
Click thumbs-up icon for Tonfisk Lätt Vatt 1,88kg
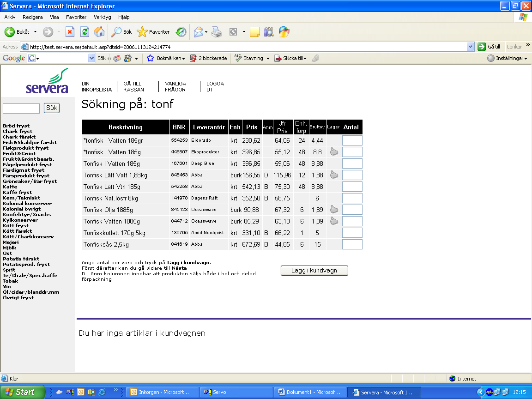point(334,175)
